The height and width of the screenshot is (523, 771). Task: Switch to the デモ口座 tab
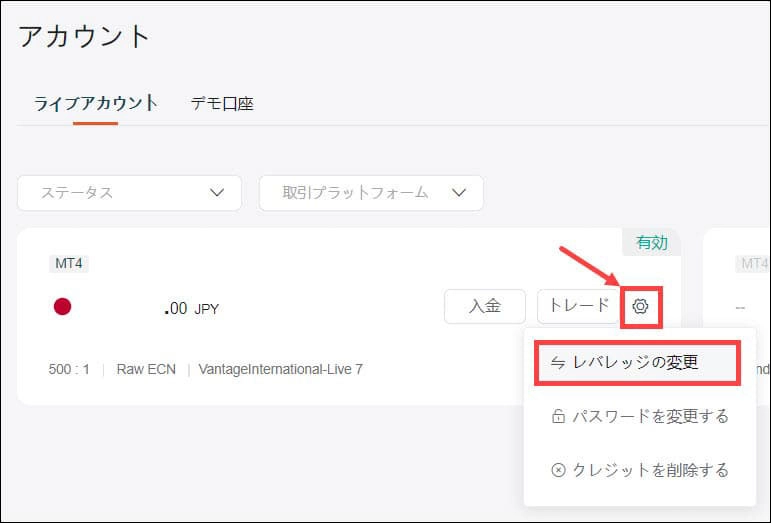pos(222,103)
